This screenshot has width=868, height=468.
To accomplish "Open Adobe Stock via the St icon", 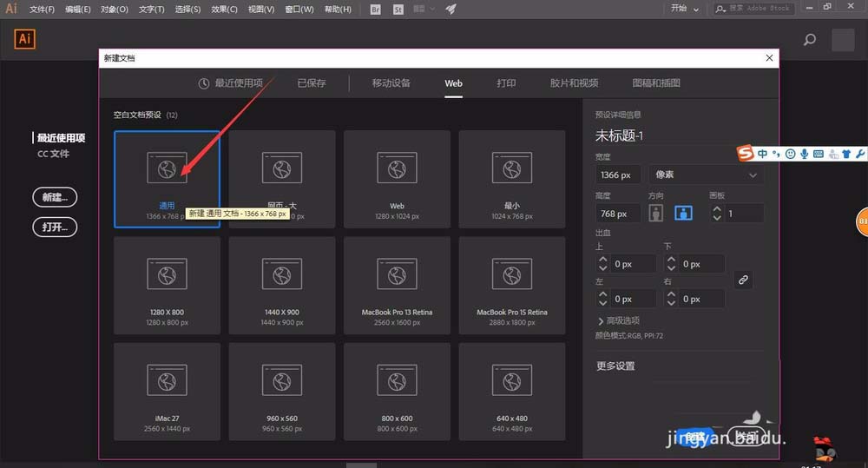I will pos(398,10).
